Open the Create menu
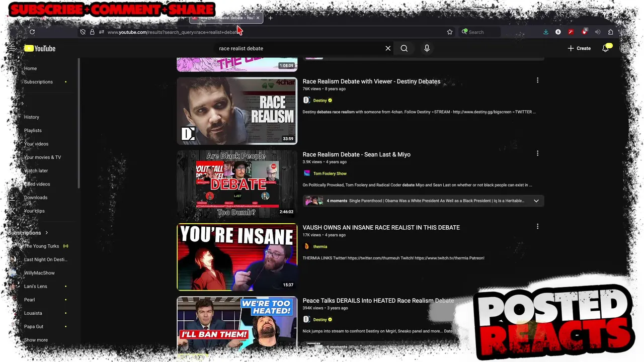Screen dimensions: 644x362 point(579,48)
